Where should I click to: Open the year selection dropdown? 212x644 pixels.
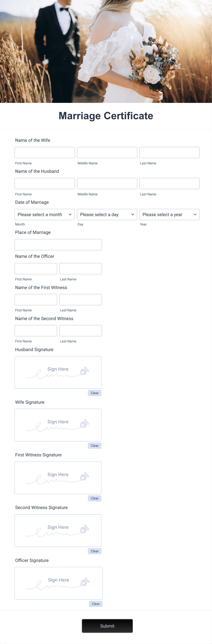[169, 215]
